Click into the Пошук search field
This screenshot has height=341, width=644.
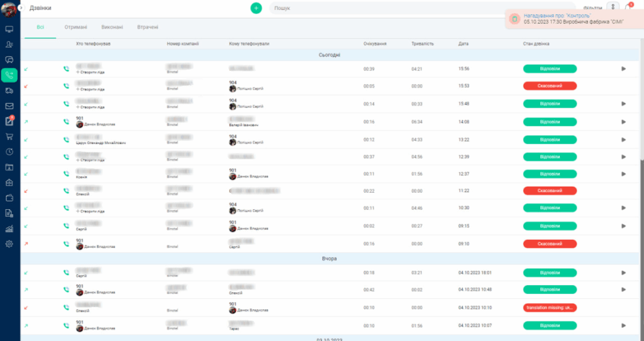pos(421,8)
